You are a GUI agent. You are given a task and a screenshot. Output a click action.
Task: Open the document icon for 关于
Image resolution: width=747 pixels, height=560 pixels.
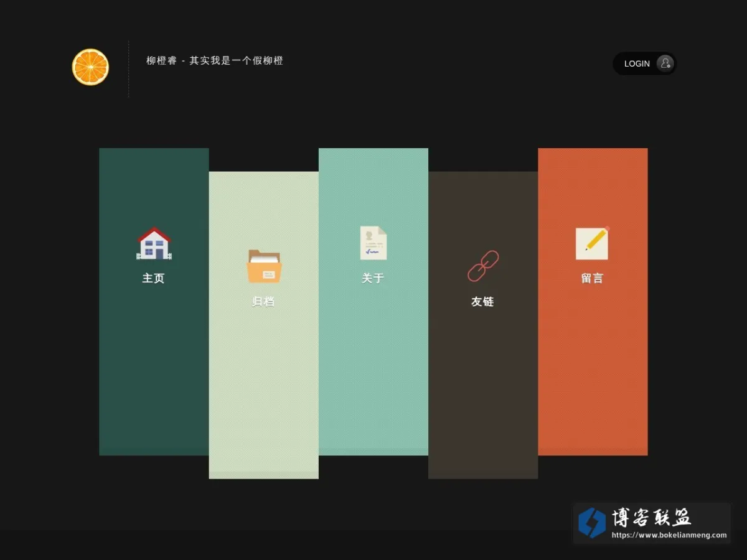point(374,243)
